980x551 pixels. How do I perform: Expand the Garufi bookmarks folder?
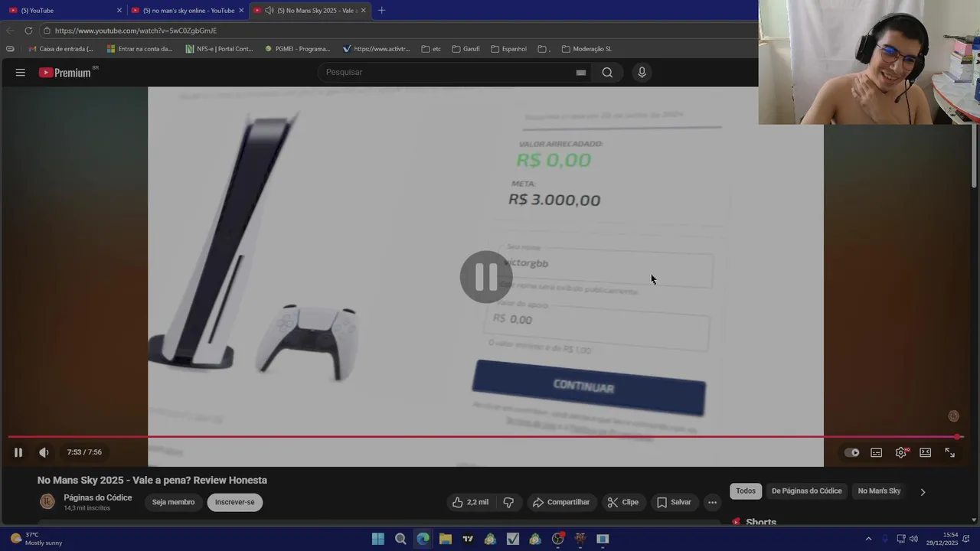[465, 49]
